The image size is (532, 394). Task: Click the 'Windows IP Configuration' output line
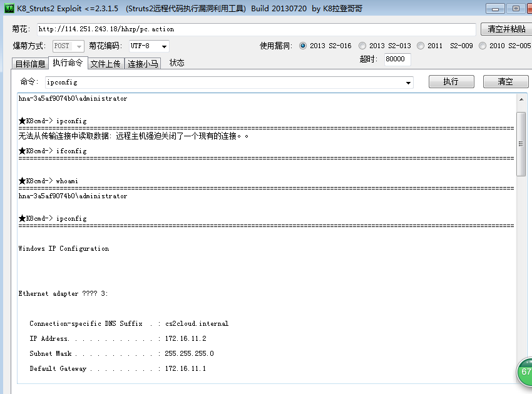tap(64, 248)
